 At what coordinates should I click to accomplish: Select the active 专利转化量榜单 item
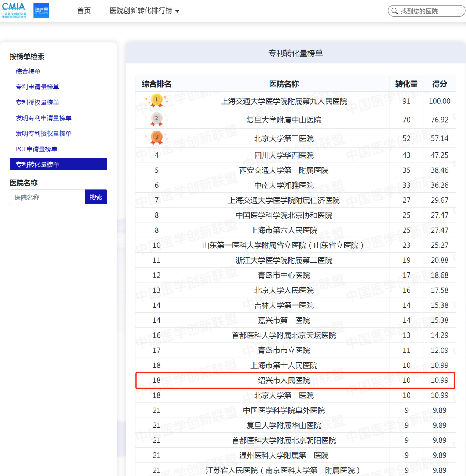58,164
